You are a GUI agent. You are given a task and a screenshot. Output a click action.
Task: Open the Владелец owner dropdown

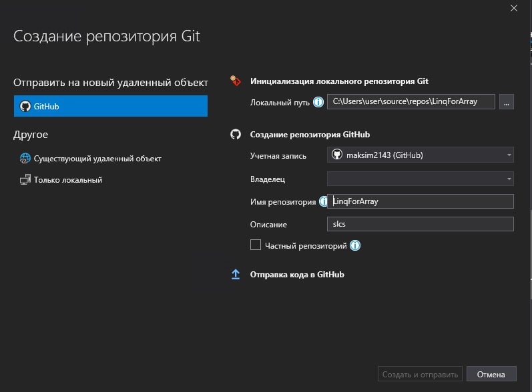(421, 179)
